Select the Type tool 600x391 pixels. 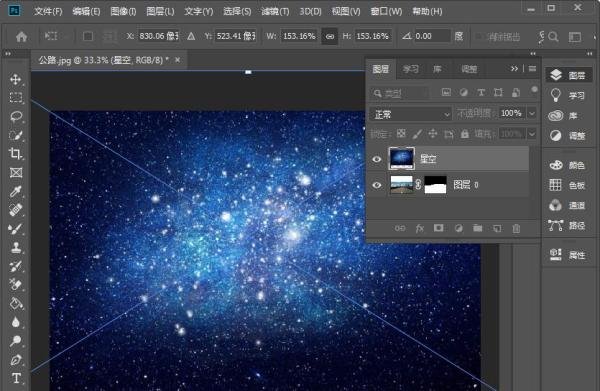click(16, 378)
